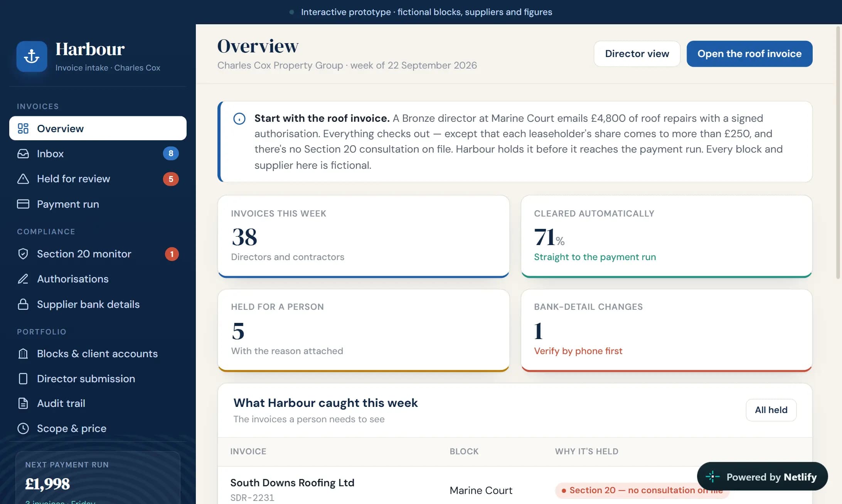Switch to Director view
The height and width of the screenshot is (504, 842).
coord(637,54)
